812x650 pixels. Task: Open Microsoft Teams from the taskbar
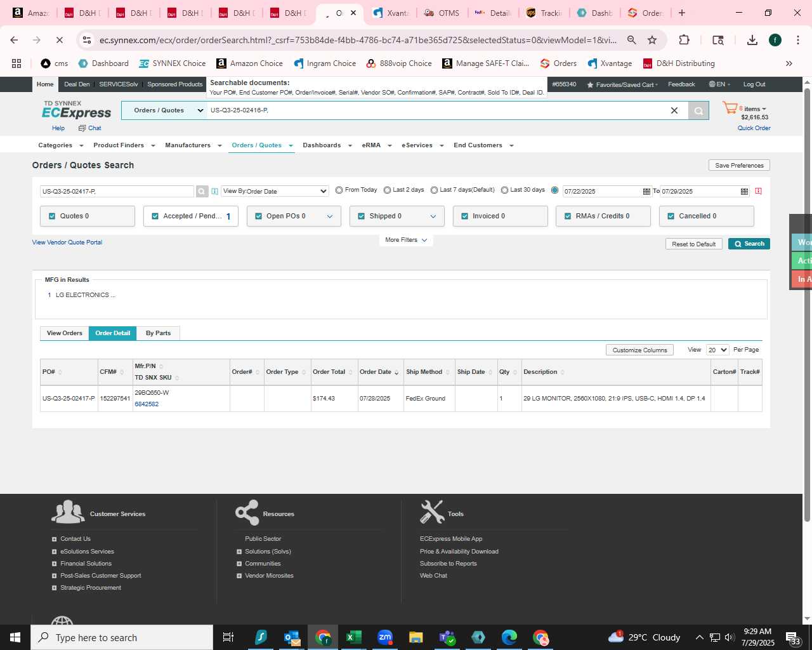(x=447, y=637)
